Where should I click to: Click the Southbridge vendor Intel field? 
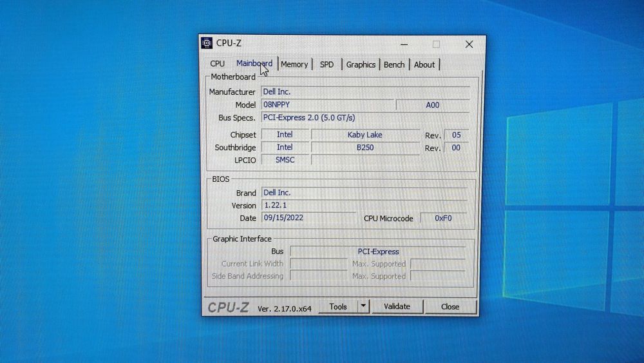pos(285,147)
